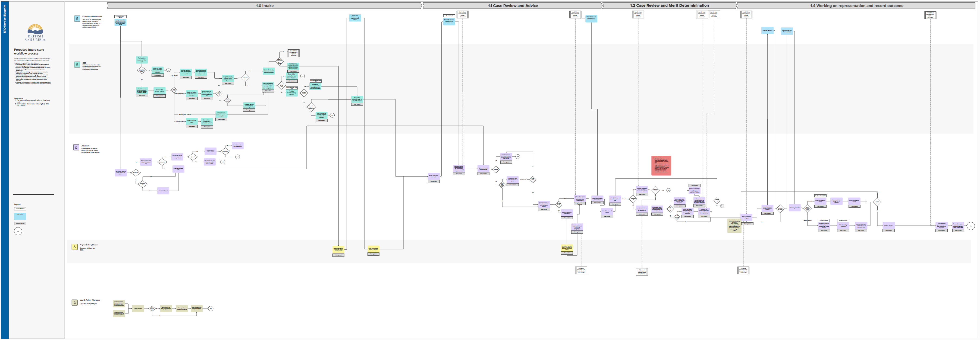Click the red Design consideration note

[661, 166]
